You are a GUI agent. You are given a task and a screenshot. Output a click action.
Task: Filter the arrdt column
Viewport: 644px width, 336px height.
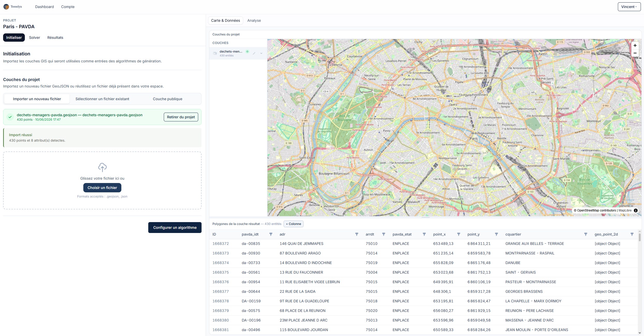(383, 234)
